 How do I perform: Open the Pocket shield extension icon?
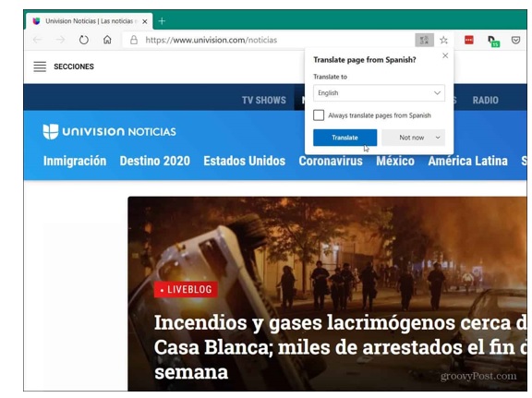[515, 41]
